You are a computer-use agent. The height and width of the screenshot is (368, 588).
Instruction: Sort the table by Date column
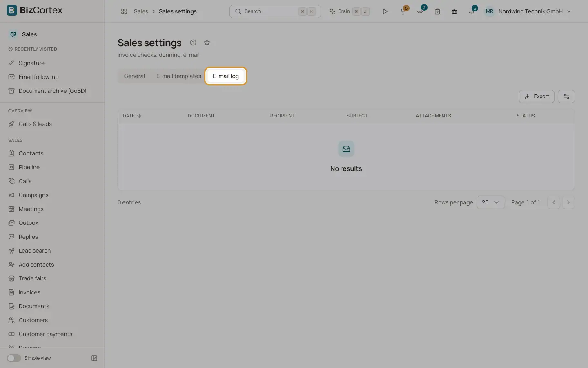coord(132,116)
